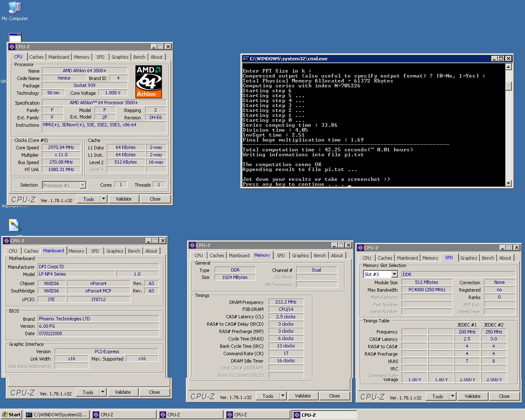Click the BIOS date 07/02/2005 field
The height and width of the screenshot is (420, 525).
pyautogui.click(x=98, y=333)
